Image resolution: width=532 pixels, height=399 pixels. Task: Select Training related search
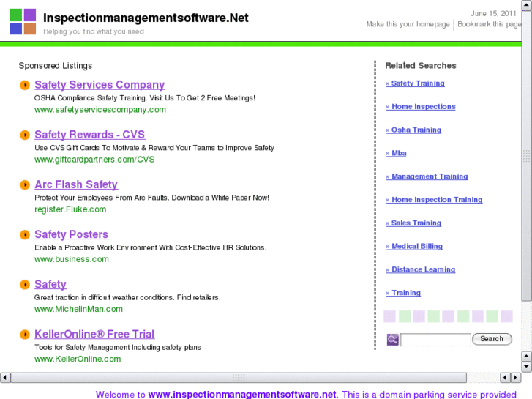click(x=403, y=293)
